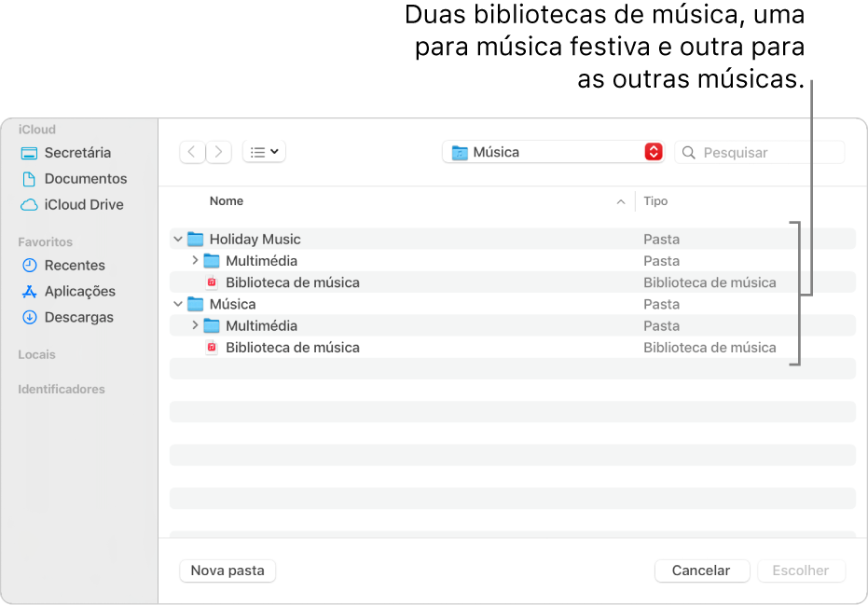This screenshot has height=605, width=868.
Task: Click the Nova pasta button
Action: click(x=227, y=571)
